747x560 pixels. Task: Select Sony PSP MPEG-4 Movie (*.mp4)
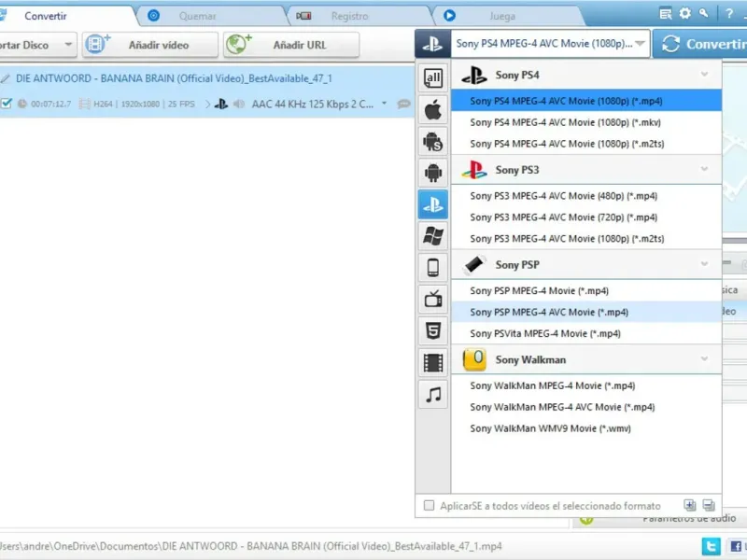click(586, 290)
